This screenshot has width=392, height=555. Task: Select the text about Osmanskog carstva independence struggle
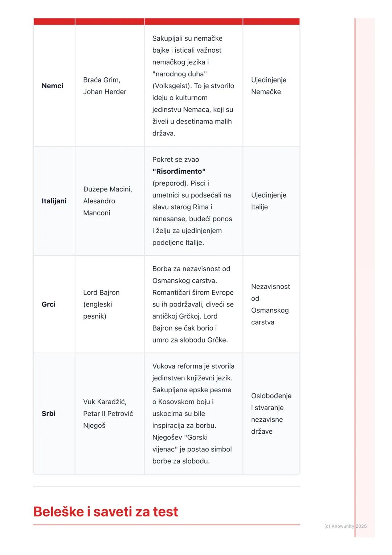(193, 304)
